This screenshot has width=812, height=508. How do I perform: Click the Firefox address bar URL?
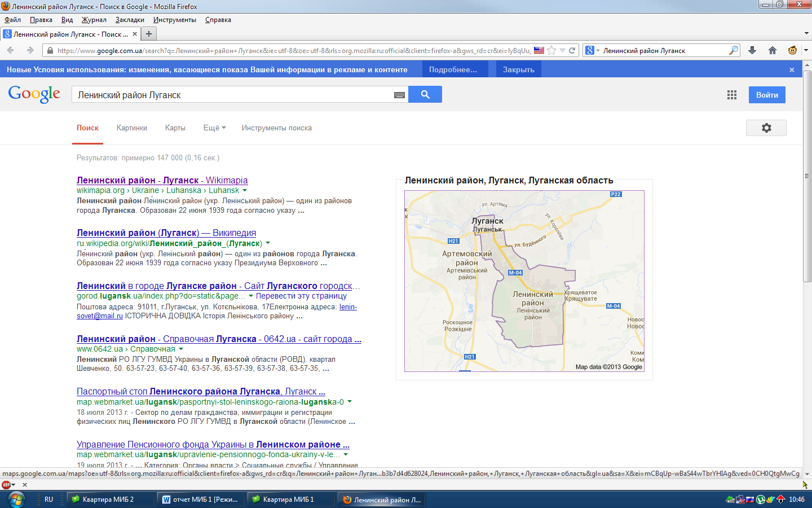click(293, 50)
